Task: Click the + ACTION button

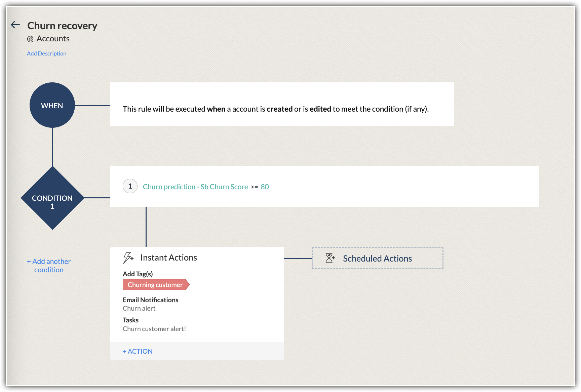Action: coord(138,351)
